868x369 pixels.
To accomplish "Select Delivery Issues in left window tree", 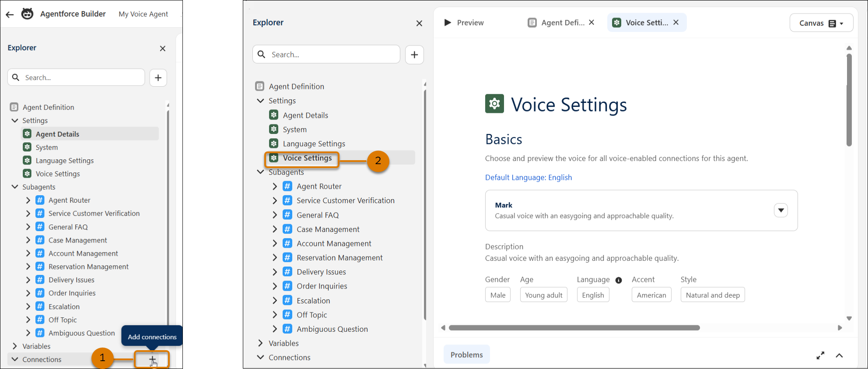I will click(71, 280).
